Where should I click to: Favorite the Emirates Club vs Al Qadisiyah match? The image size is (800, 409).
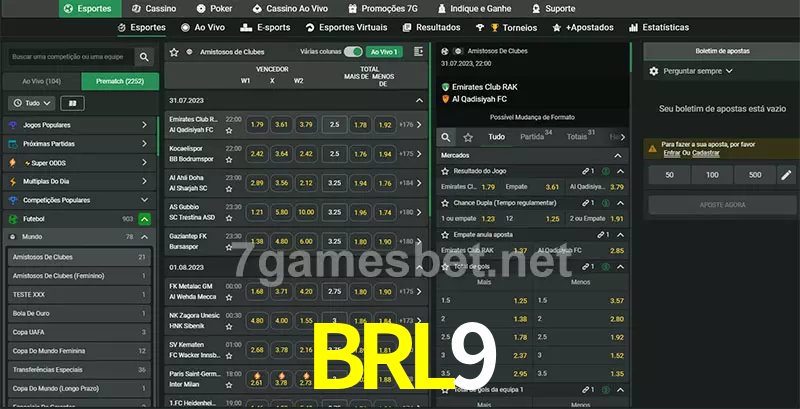tap(229, 131)
